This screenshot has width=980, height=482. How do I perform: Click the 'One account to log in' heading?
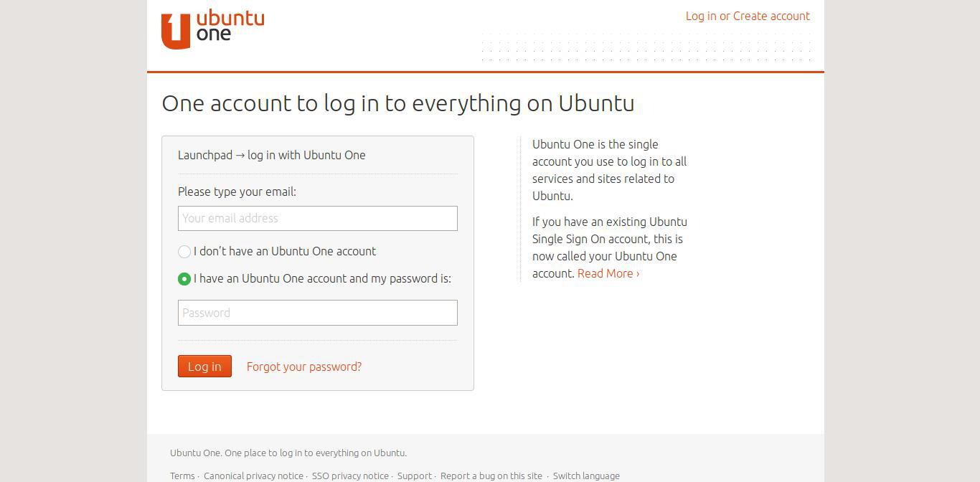[x=397, y=103]
